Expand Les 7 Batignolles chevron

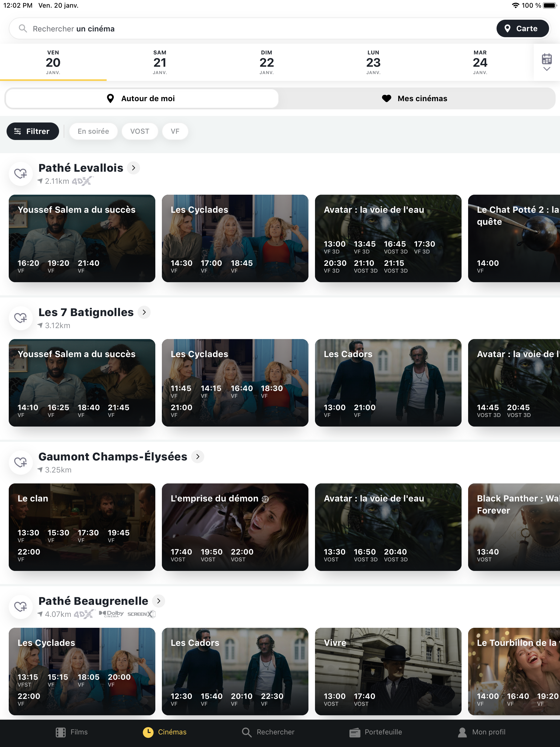(144, 312)
